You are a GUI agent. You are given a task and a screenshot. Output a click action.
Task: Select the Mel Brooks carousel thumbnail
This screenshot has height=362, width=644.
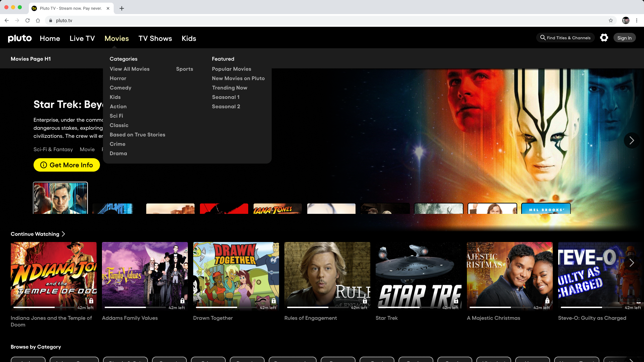click(546, 208)
